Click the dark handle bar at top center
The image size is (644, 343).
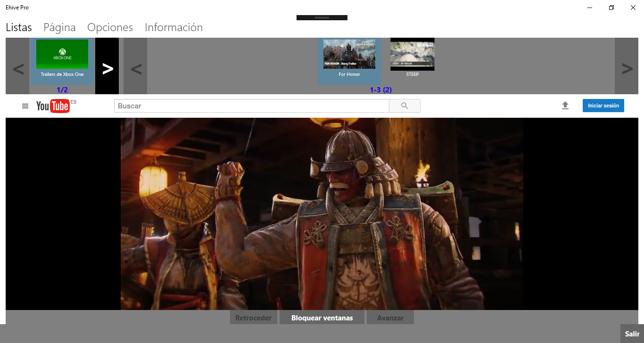point(322,17)
